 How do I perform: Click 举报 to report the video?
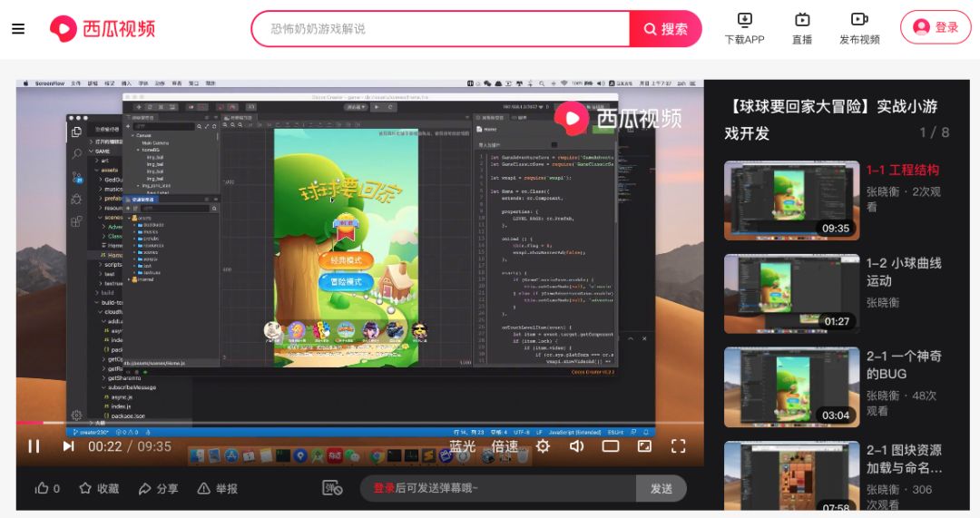(x=218, y=489)
